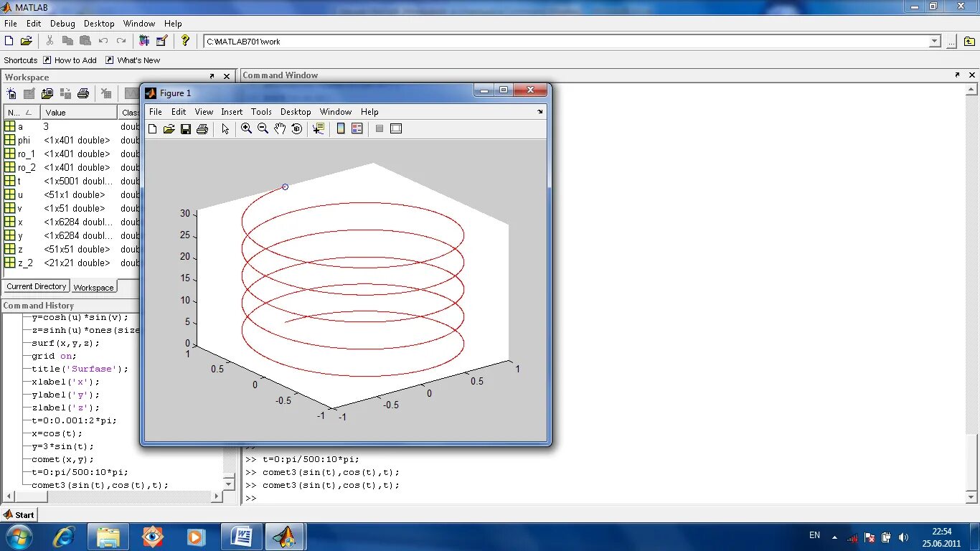Undock the Workspace panel
Screen dimensions: 980x551
212,76
